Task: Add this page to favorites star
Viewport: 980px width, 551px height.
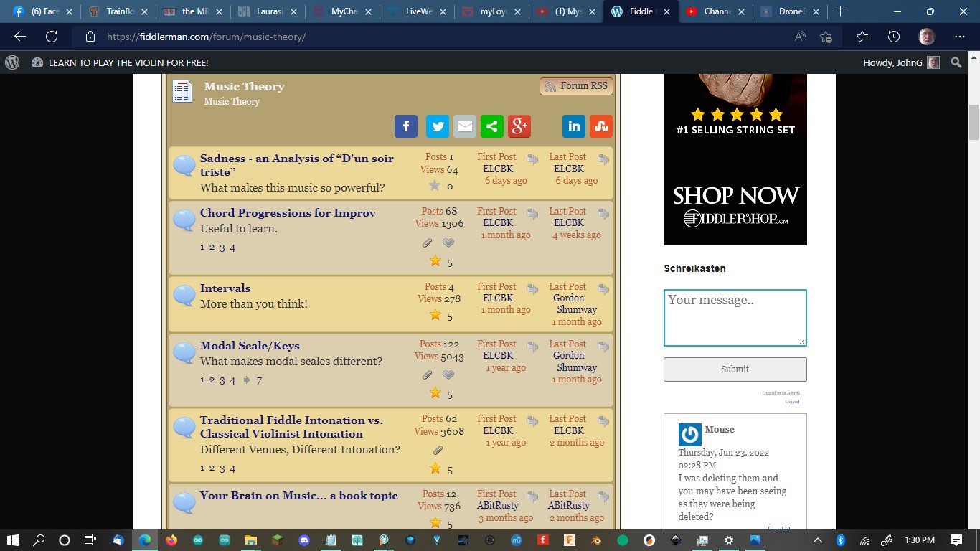Action: coord(826,37)
